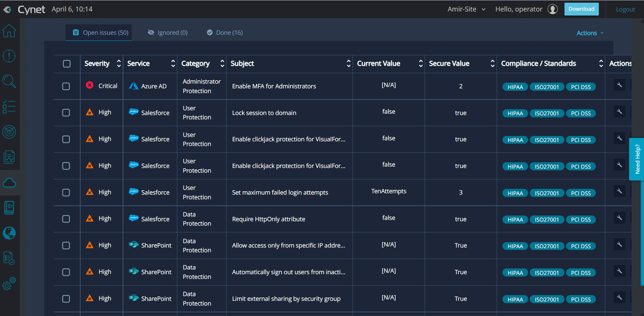Click PCI DSS tag in Require HttpOnly row
Image resolution: width=644 pixels, height=316 pixels.
coord(581,220)
